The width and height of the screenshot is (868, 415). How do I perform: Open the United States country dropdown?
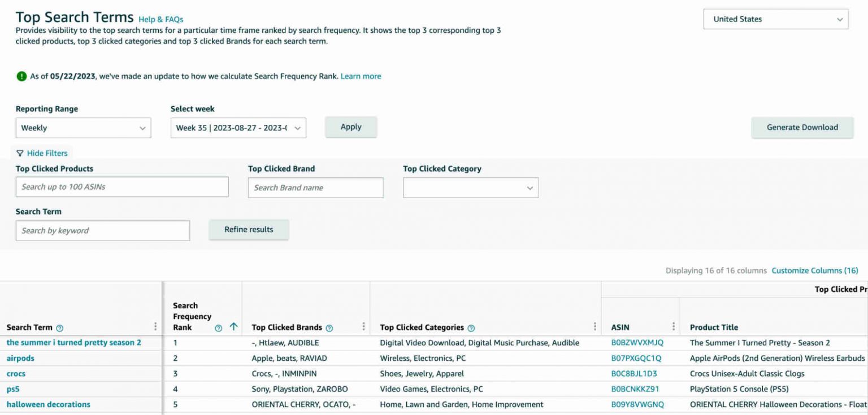point(775,19)
